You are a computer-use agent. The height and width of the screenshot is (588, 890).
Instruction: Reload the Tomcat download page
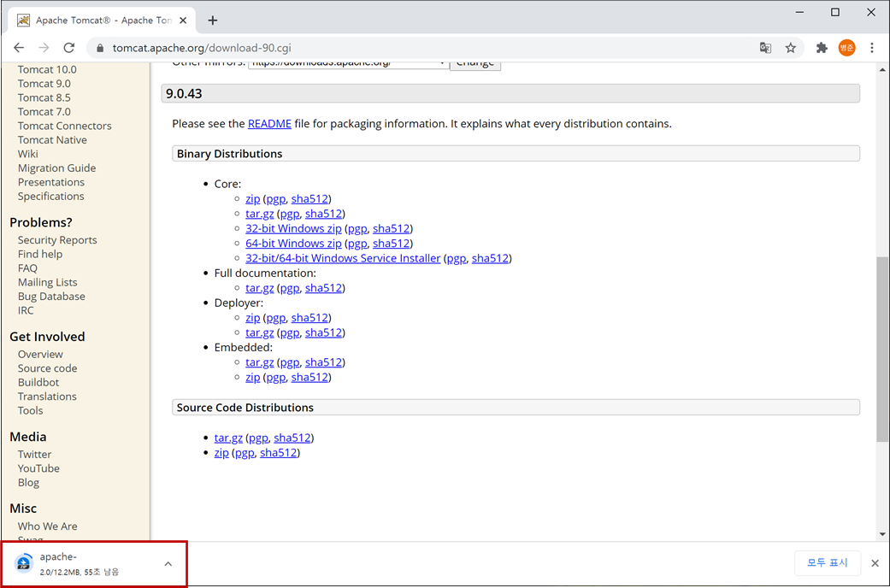[x=68, y=48]
